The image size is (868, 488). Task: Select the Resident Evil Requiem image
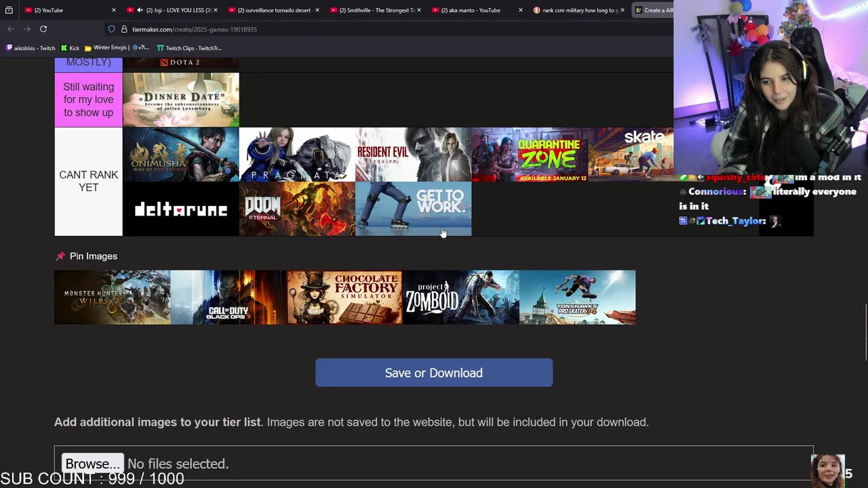point(413,155)
